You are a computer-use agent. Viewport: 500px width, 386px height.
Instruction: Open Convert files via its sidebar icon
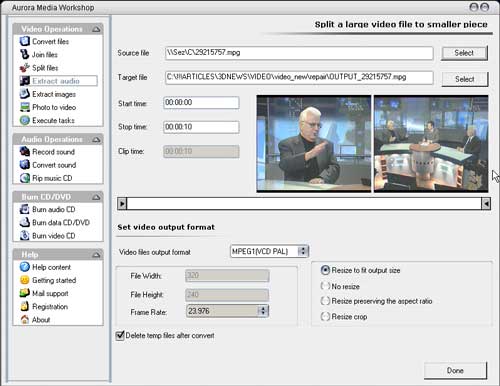coord(25,41)
